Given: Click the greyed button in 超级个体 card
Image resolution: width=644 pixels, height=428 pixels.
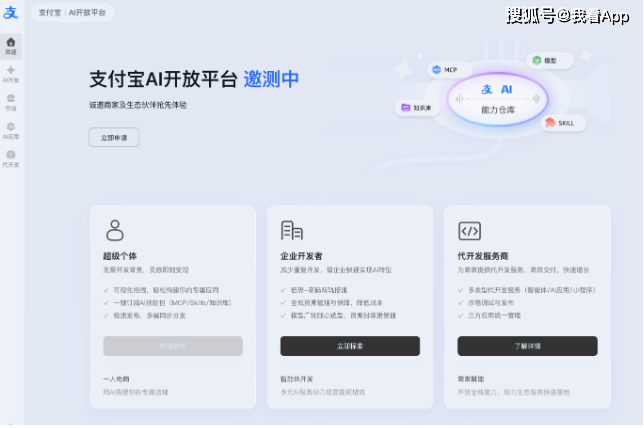Looking at the screenshot, I should [173, 346].
